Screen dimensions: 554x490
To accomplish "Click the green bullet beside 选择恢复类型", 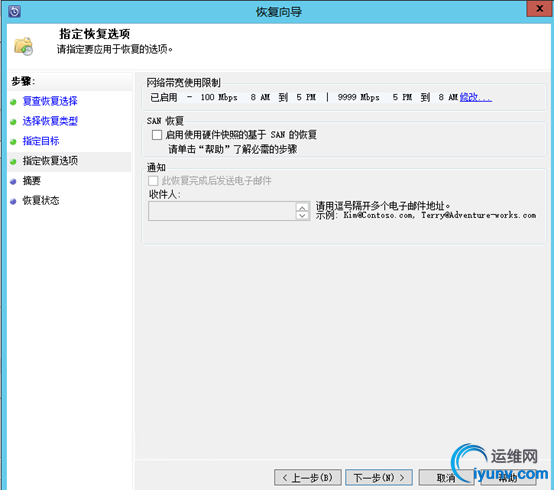I will pyautogui.click(x=13, y=122).
